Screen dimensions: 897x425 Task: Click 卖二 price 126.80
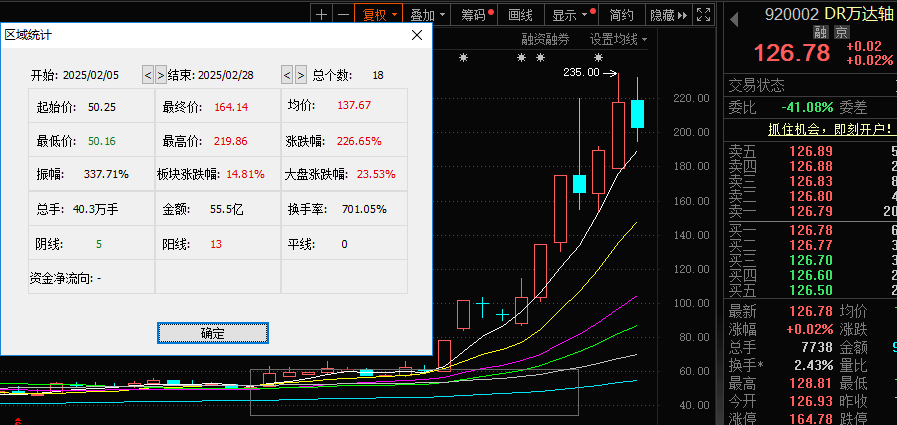click(811, 196)
